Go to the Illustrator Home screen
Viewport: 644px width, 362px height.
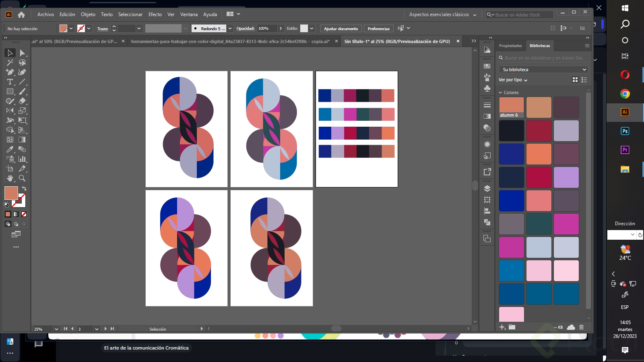[21, 14]
